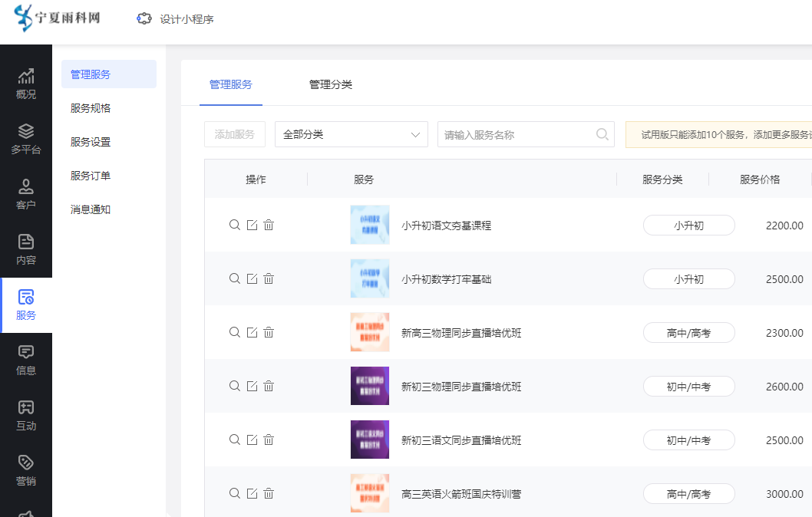This screenshot has width=812, height=517.
Task: Preview the 小升初数学打牢基础 service
Action: tap(235, 278)
